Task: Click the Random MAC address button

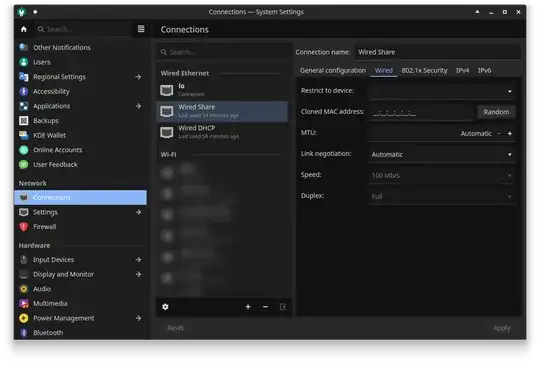Action: pyautogui.click(x=496, y=112)
